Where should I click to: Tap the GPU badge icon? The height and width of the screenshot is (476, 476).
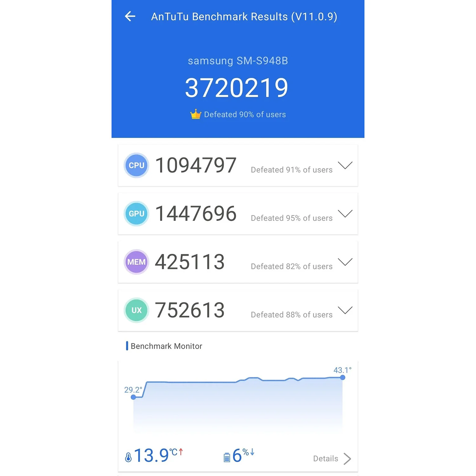point(136,214)
